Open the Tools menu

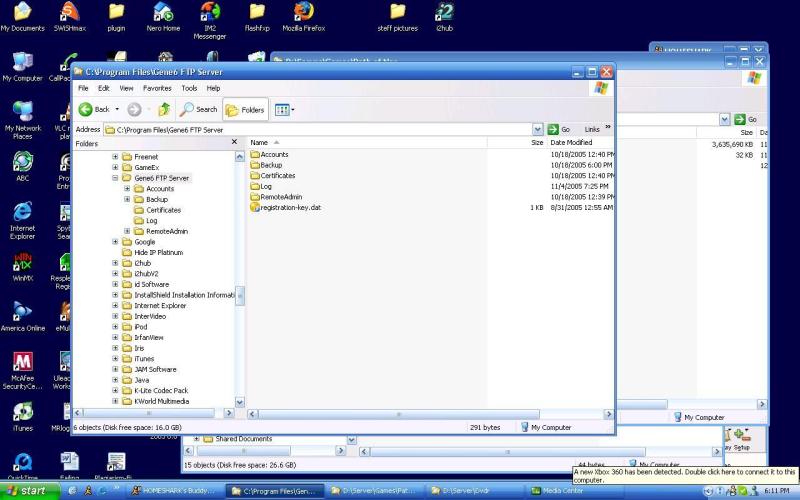coord(189,88)
